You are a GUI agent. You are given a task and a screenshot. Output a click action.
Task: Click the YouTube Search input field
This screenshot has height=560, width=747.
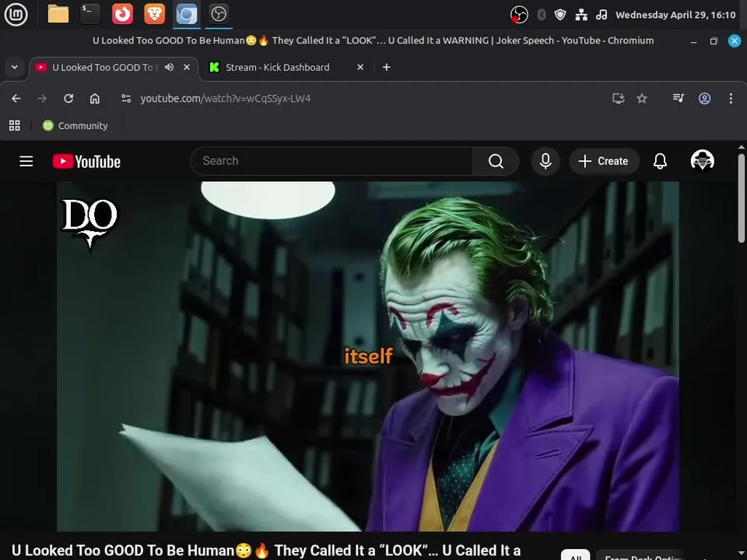(331, 161)
